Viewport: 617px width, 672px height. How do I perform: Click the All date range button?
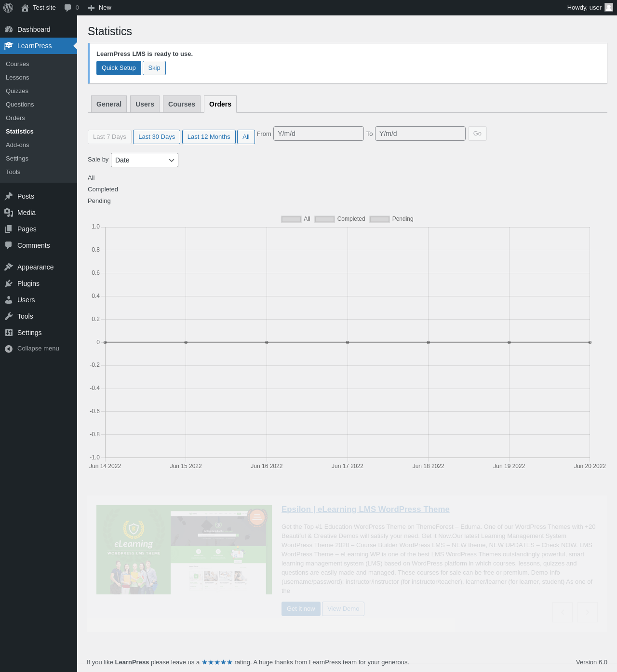pyautogui.click(x=246, y=137)
